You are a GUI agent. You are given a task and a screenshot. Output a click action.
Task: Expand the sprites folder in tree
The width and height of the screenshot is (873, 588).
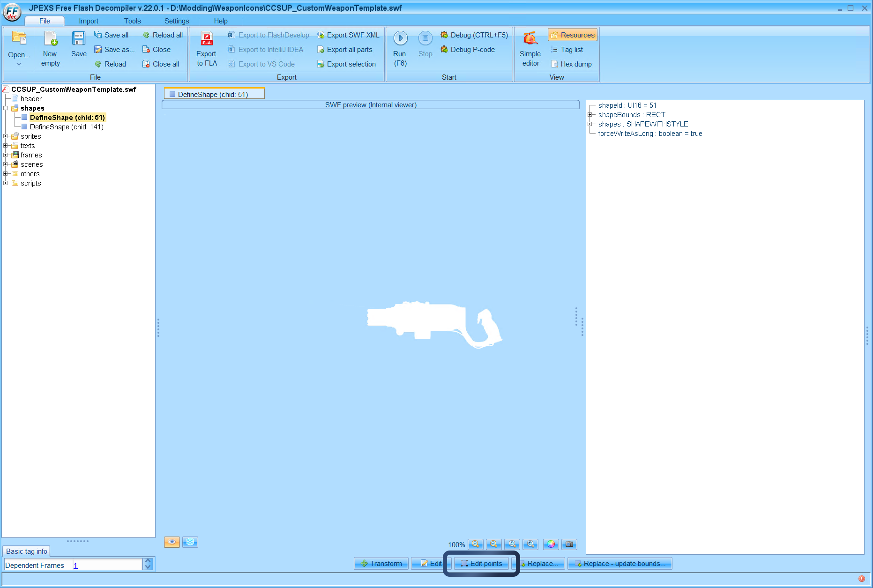pyautogui.click(x=6, y=136)
